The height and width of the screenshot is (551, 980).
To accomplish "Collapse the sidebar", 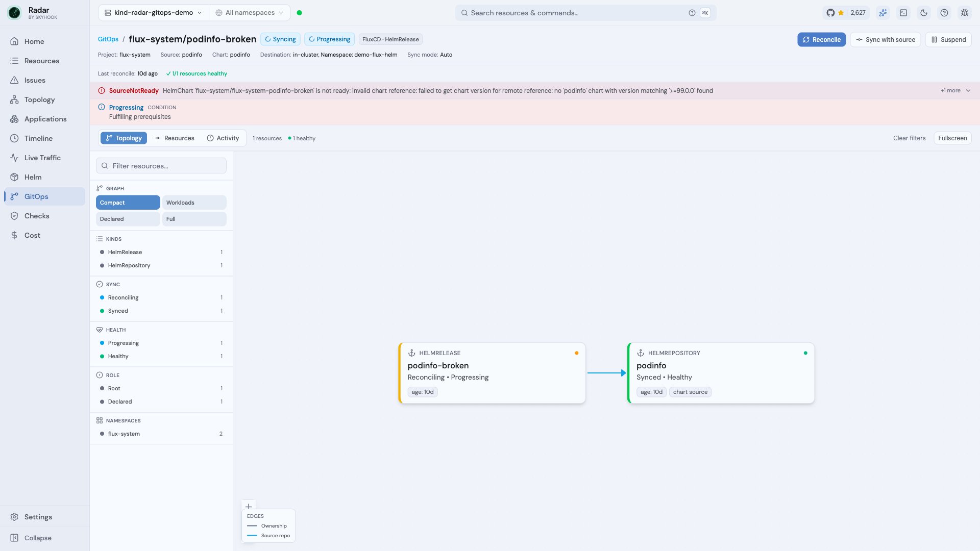I will [44, 538].
